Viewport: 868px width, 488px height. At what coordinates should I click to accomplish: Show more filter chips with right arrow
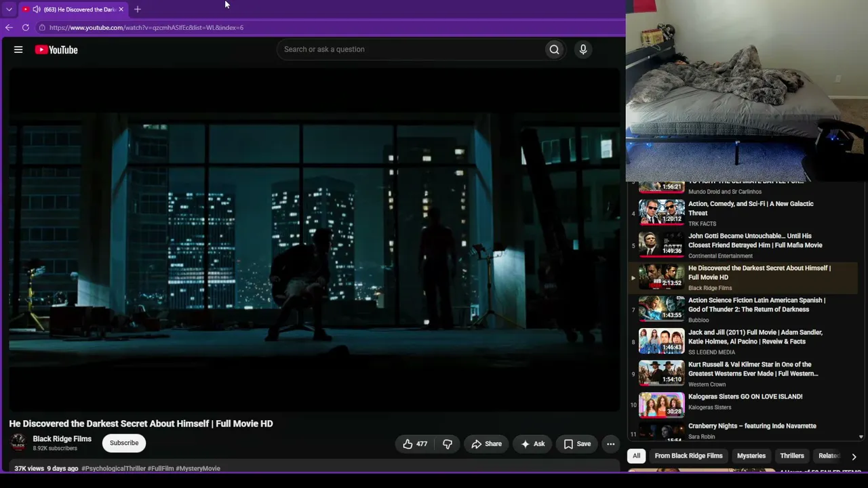click(854, 456)
